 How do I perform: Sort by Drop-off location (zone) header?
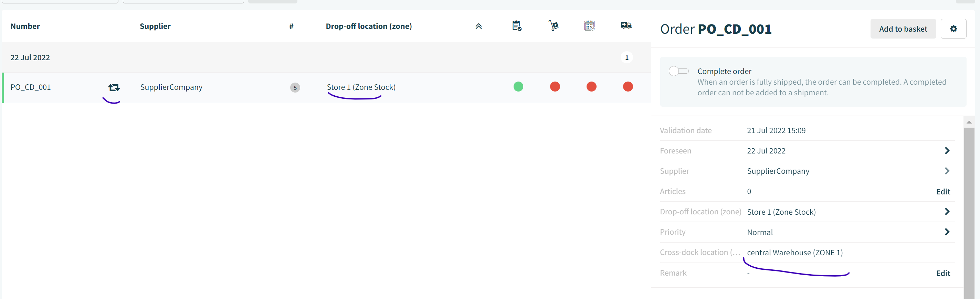pyautogui.click(x=368, y=26)
